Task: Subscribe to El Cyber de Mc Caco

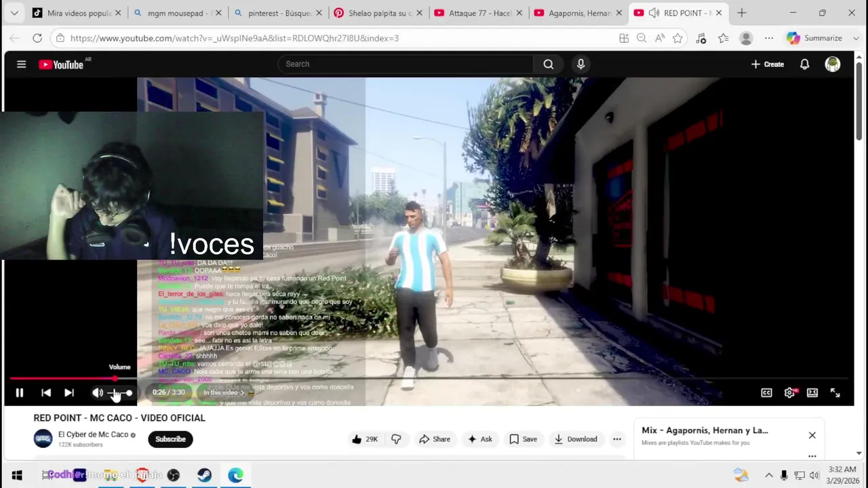Action: [x=170, y=439]
